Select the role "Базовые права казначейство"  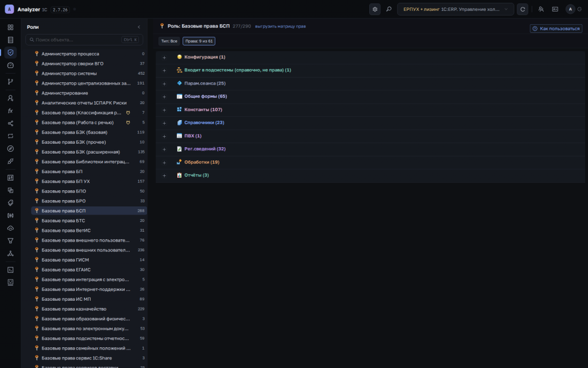pyautogui.click(x=89, y=309)
